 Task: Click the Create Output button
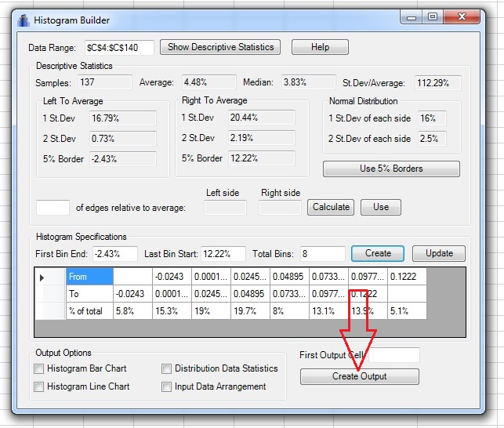(x=359, y=376)
